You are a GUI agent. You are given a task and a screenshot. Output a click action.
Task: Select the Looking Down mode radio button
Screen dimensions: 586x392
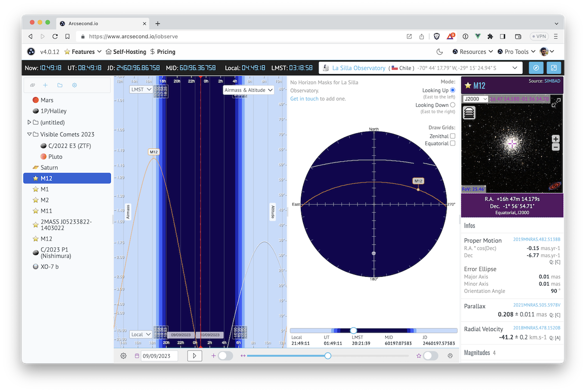click(x=452, y=105)
